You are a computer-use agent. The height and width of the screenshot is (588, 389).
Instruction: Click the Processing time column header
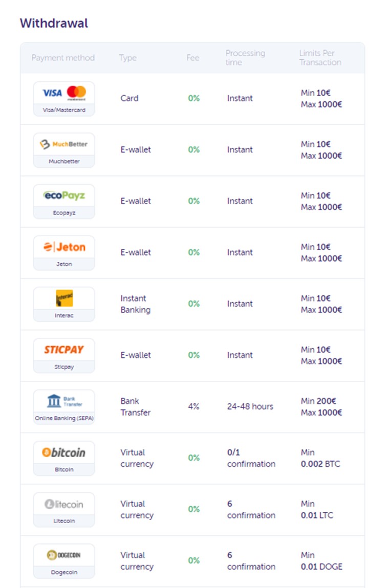click(245, 58)
